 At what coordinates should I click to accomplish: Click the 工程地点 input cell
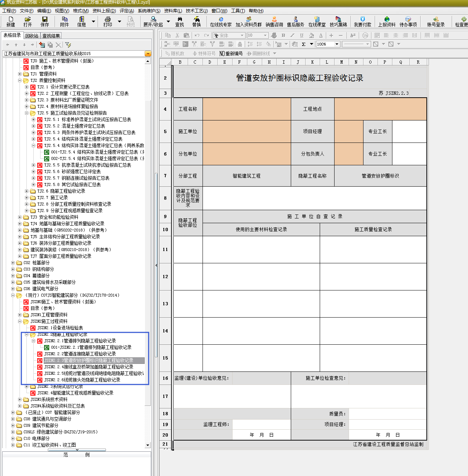(x=380, y=109)
